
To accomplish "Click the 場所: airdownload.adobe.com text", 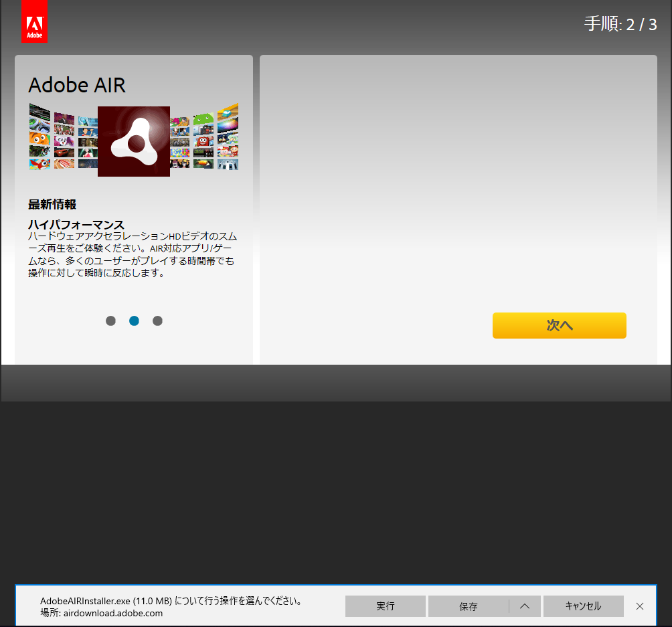I will click(x=102, y=614).
